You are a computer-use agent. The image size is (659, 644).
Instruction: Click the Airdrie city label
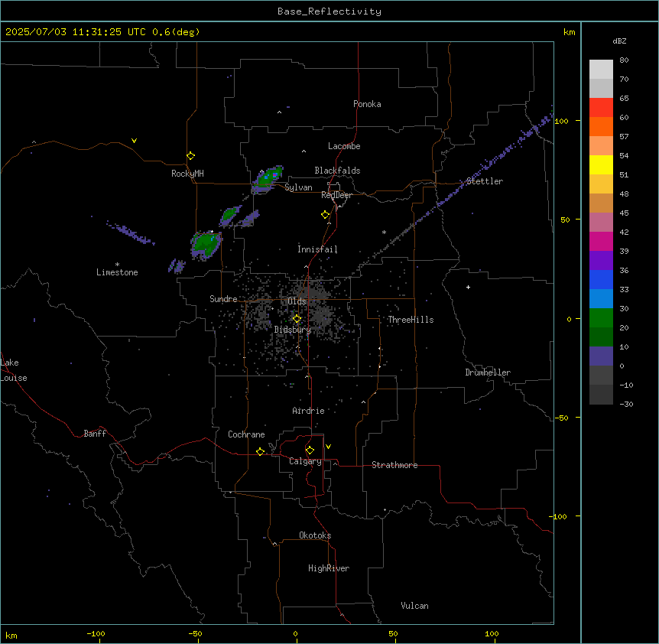click(309, 411)
